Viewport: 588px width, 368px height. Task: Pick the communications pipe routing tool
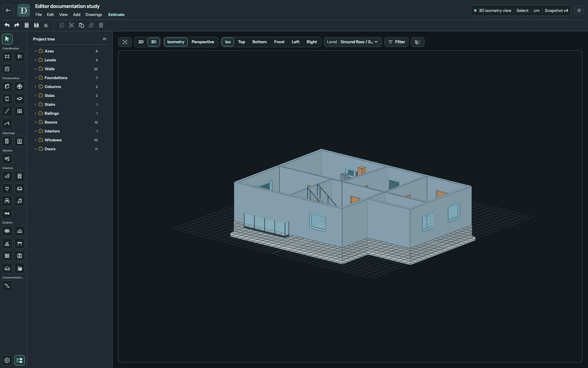pyautogui.click(x=7, y=286)
